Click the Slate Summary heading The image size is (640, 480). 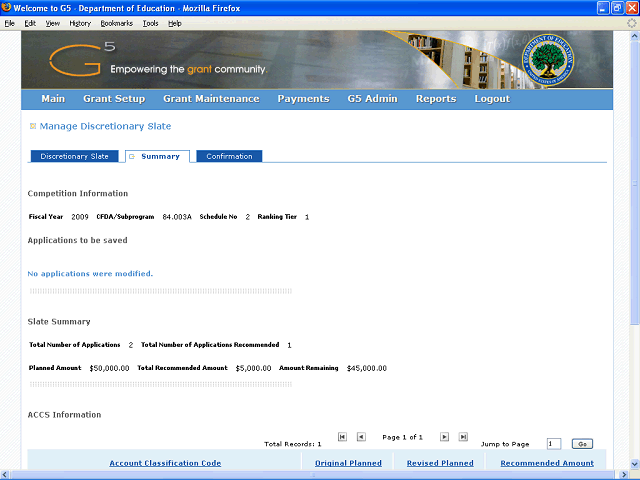pos(59,322)
